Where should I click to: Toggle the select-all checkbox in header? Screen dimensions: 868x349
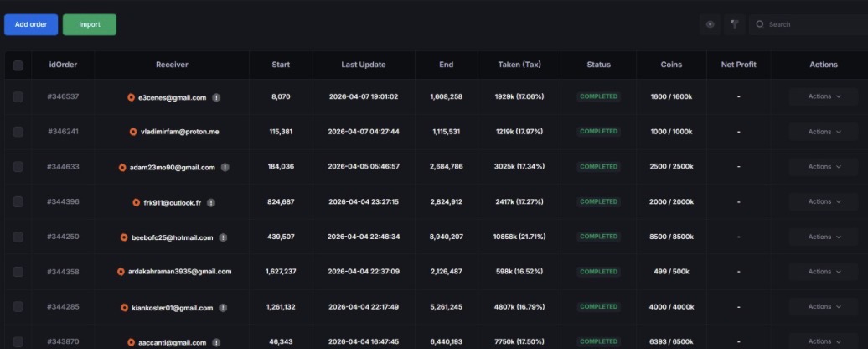point(18,65)
